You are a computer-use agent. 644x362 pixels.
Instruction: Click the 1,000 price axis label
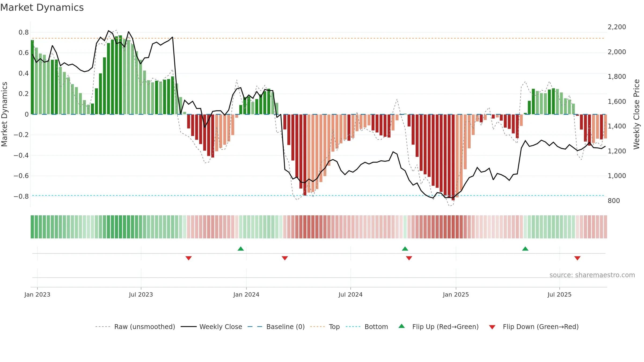[617, 176]
